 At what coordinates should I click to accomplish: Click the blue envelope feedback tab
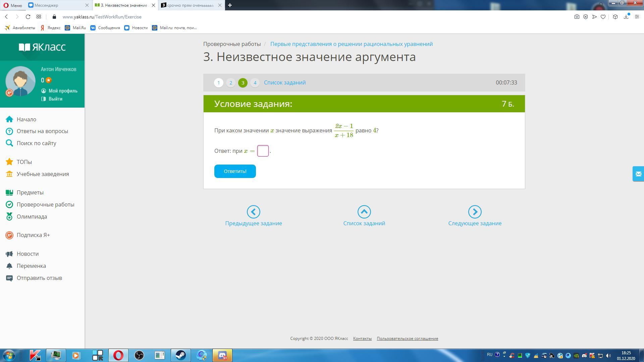638,174
